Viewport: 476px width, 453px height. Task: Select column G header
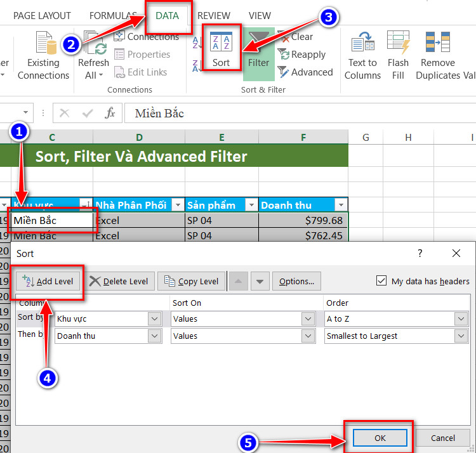pos(366,137)
